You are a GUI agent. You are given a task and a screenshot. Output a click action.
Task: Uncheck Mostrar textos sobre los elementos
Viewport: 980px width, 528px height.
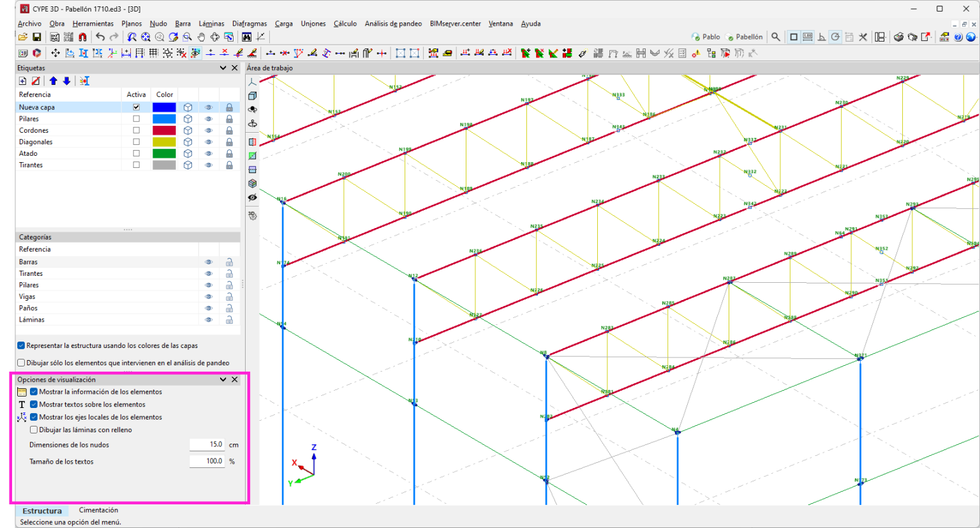click(x=34, y=404)
